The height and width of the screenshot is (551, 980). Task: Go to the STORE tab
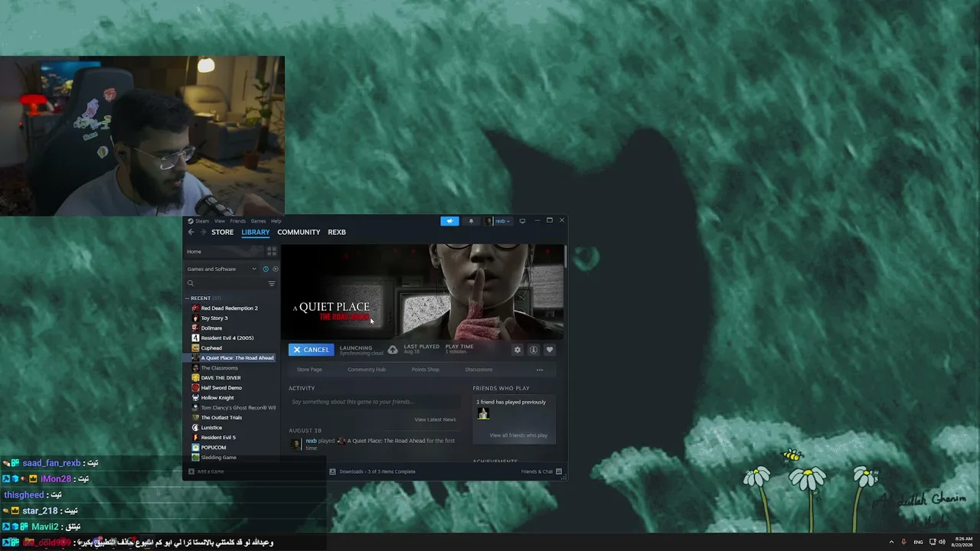[x=223, y=232]
